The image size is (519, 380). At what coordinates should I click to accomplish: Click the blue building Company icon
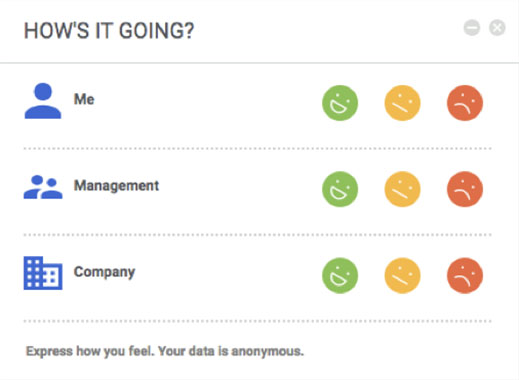[x=43, y=273]
